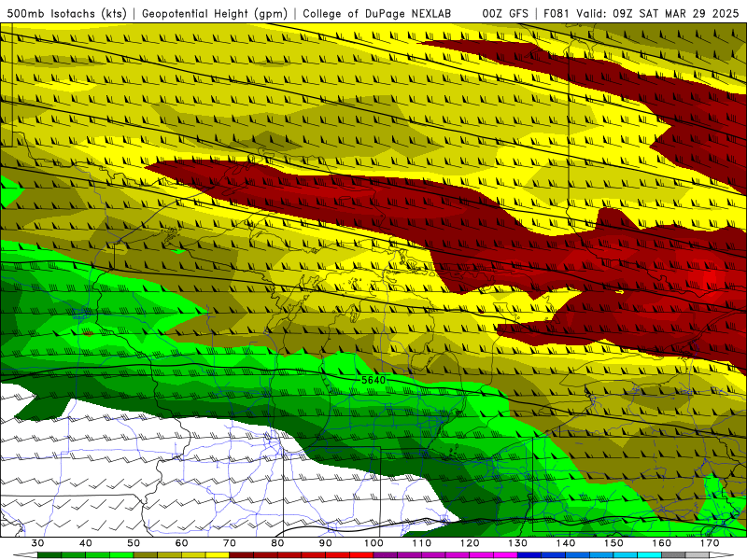Click the 'F081 Valid: 09Z SAT MAR 29 2025' text
747x560 pixels.
click(x=641, y=13)
